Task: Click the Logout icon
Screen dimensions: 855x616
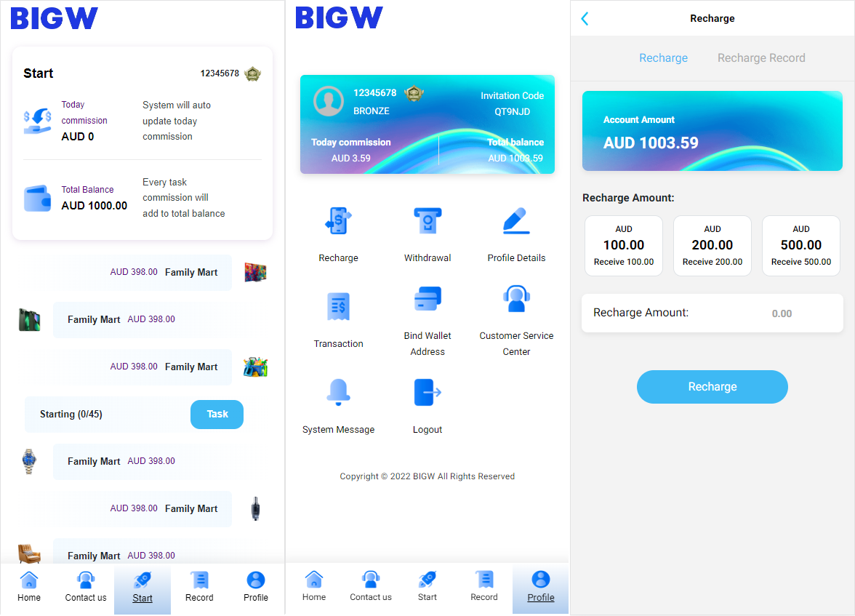Action: [427, 392]
